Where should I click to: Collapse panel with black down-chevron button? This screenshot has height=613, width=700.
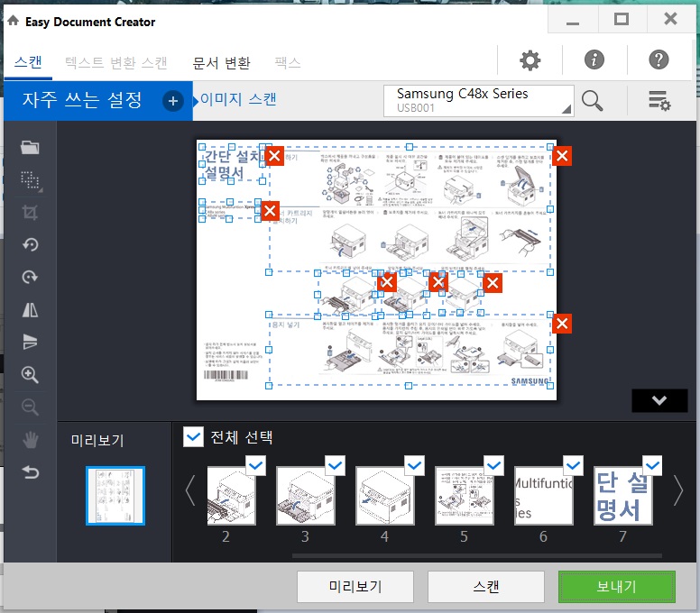pyautogui.click(x=659, y=400)
